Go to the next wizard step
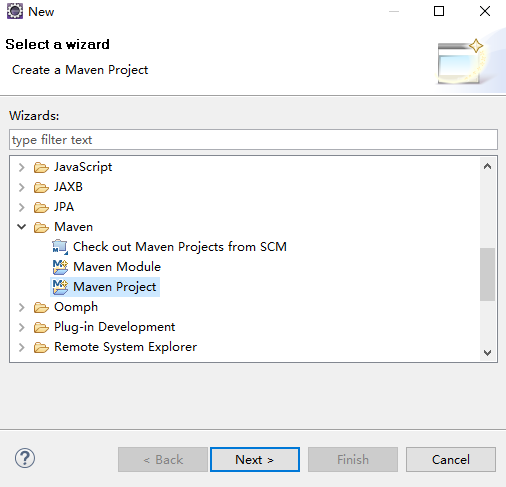Screen dimensions: 506x487 point(255,460)
